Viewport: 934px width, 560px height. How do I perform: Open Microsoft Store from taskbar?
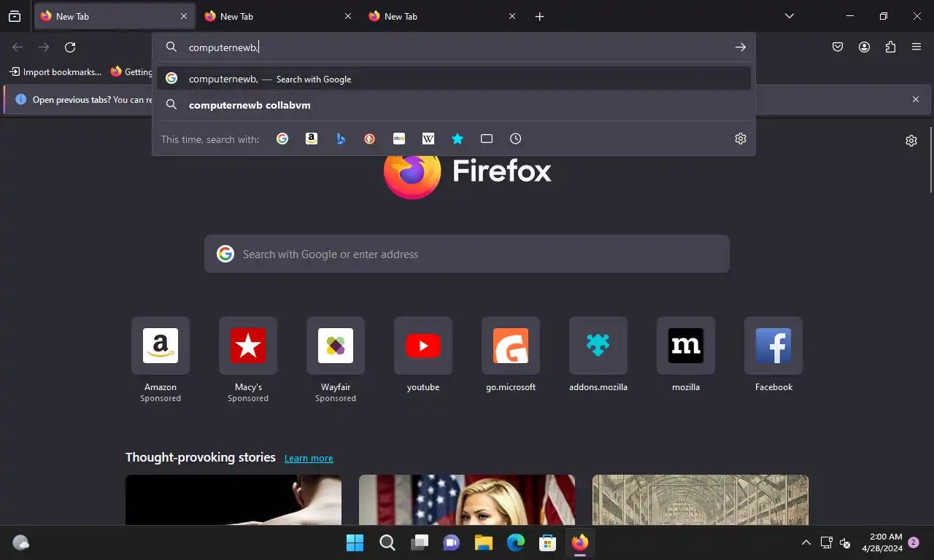[548, 542]
